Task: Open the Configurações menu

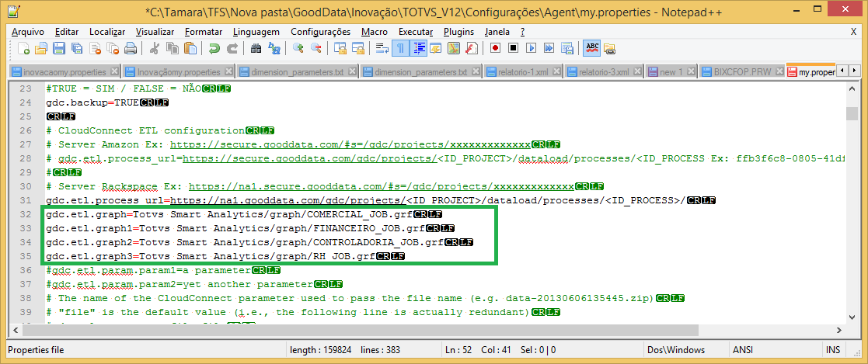Action: pos(320,32)
